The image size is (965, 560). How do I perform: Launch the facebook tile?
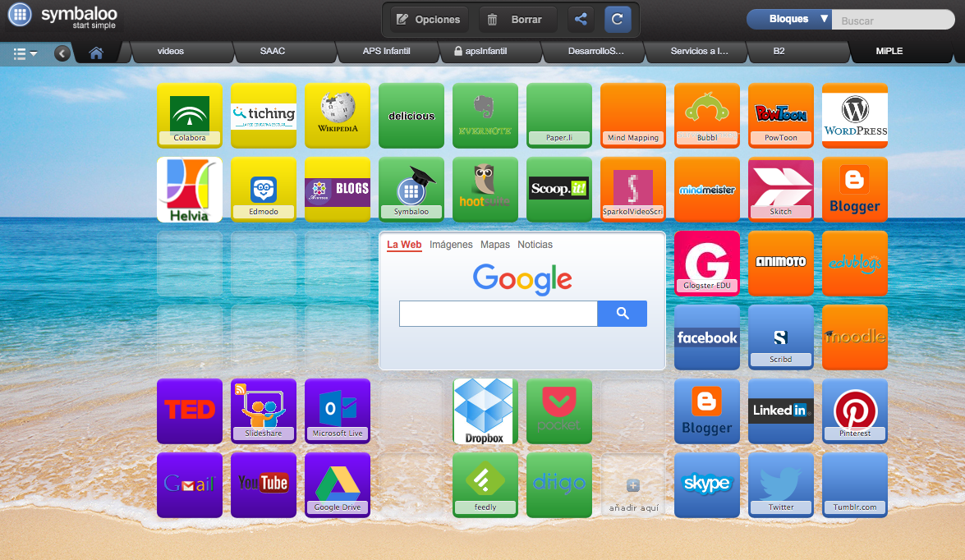point(706,337)
